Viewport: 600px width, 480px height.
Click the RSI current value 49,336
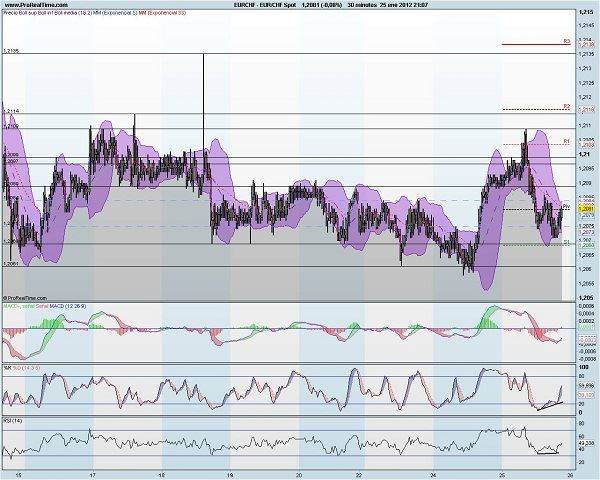point(586,443)
